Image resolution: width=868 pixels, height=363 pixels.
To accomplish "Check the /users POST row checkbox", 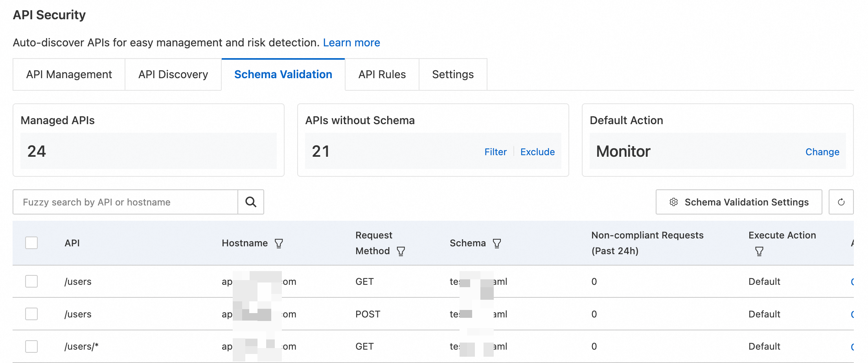I will (x=31, y=314).
